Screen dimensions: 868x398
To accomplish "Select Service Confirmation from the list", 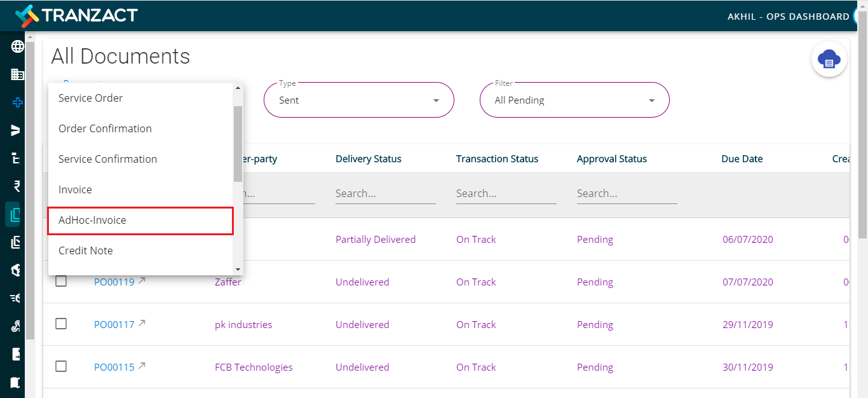I will [x=141, y=159].
